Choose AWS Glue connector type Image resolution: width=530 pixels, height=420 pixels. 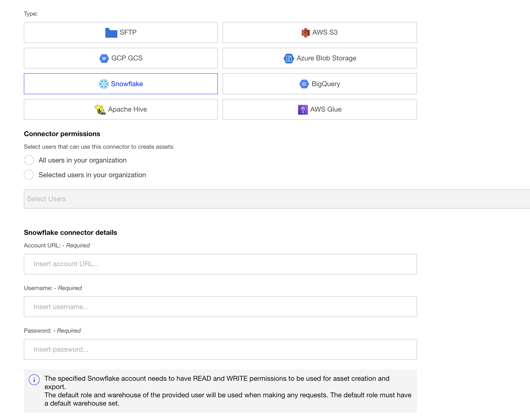pos(320,109)
